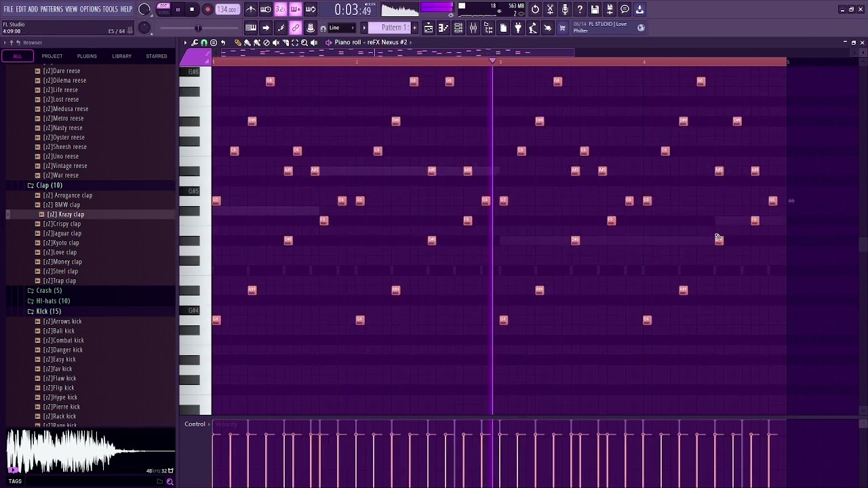Open the question mark help icon
The image size is (868, 488).
click(580, 9)
